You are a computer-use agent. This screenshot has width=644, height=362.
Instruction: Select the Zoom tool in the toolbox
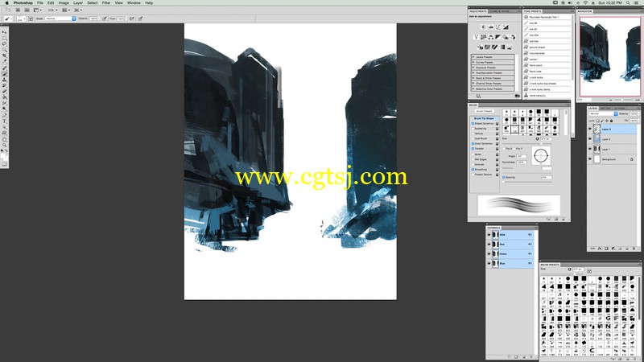click(x=5, y=145)
